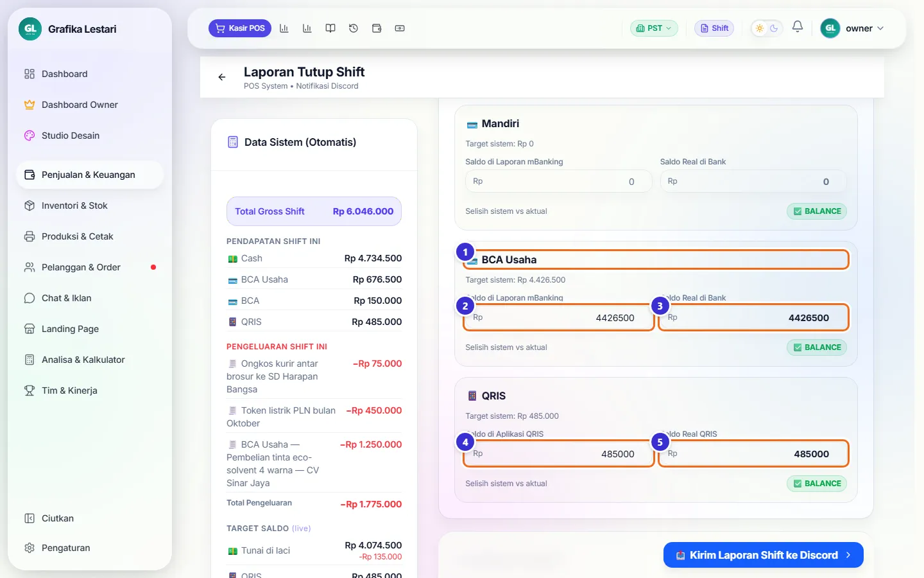This screenshot has height=578, width=924.
Task: Click the Analisa & Kalkulator calculator icon
Action: click(x=30, y=360)
